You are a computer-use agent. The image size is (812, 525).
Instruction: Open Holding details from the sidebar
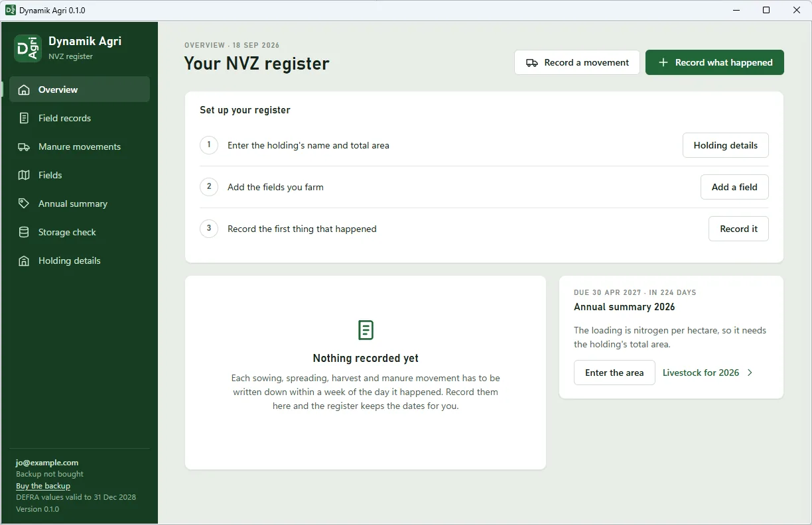[x=80, y=261]
